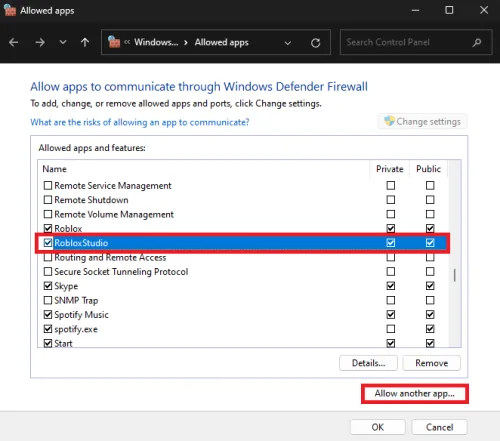Uncheck the Spotify Music name checkbox
The height and width of the screenshot is (441, 500).
48,315
